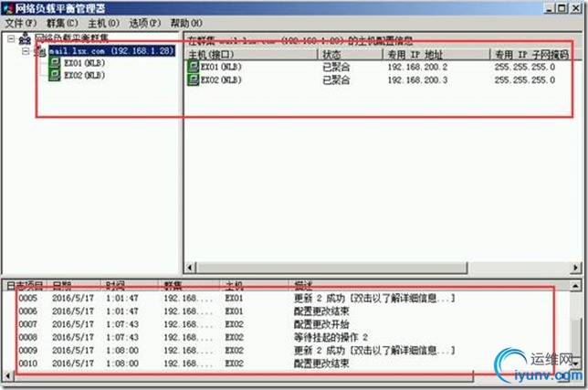Sort by 状态 column header

click(x=351, y=55)
